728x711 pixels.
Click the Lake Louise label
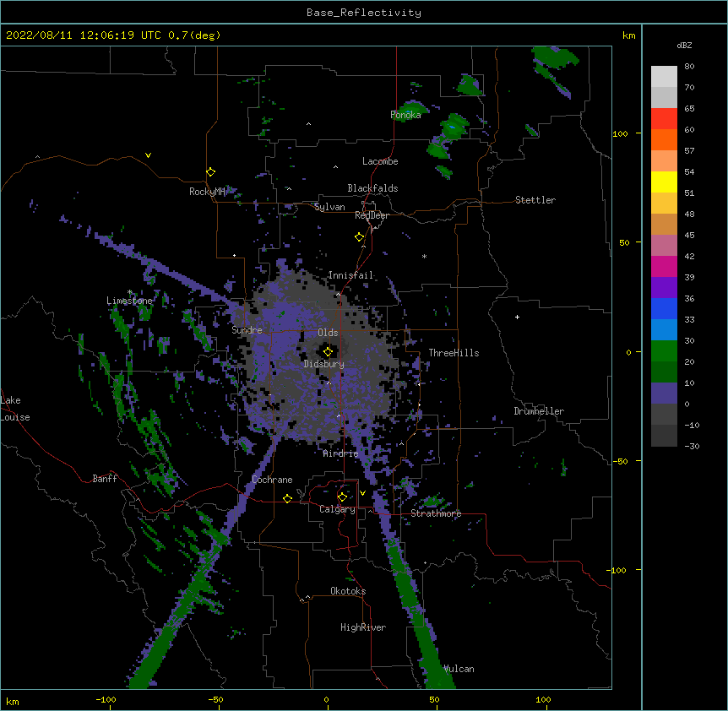tap(15, 409)
